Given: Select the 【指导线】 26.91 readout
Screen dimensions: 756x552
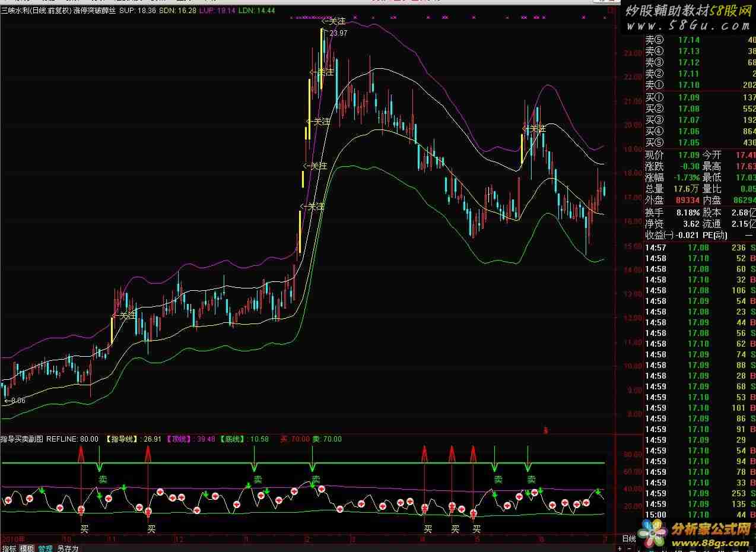Looking at the screenshot, I should click(134, 439).
